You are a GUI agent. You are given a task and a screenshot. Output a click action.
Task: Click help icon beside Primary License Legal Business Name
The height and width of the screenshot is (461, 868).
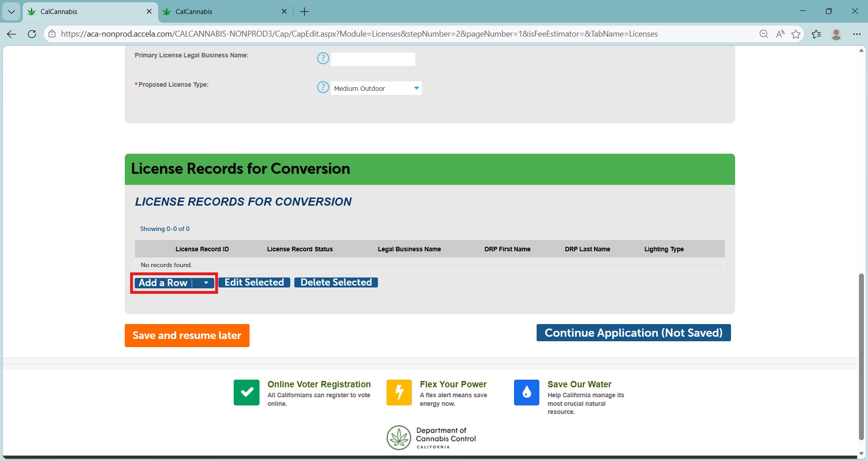pyautogui.click(x=323, y=58)
